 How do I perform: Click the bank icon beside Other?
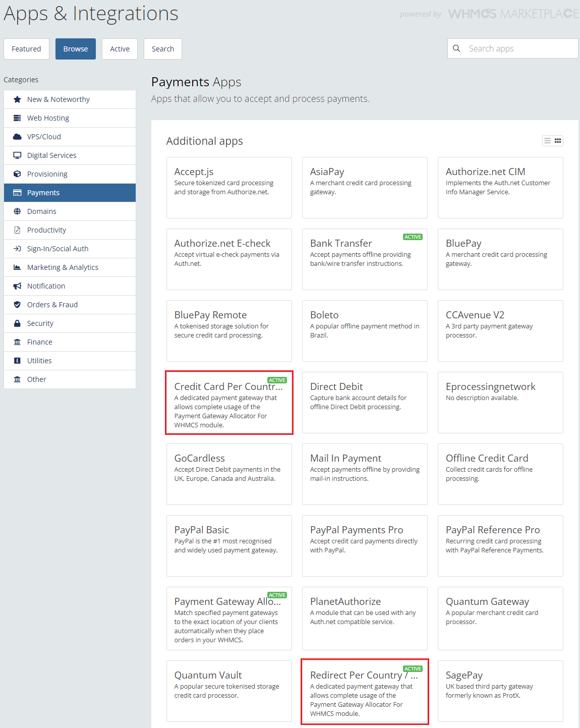point(17,379)
